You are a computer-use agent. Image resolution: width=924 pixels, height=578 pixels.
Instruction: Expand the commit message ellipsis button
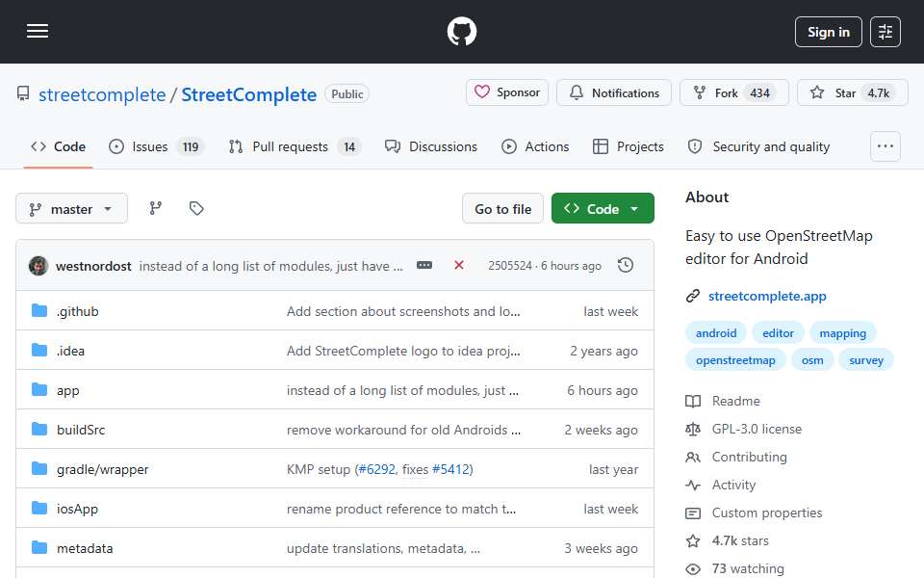pyautogui.click(x=424, y=266)
